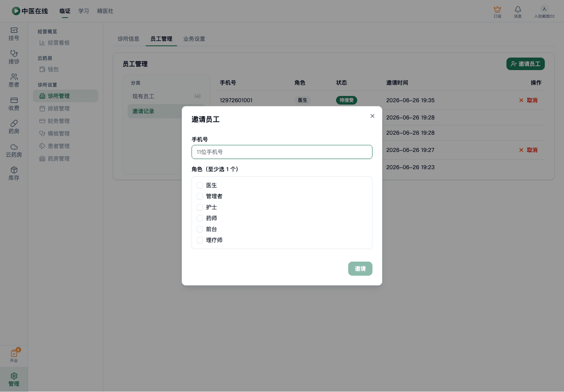Open 开业 checklist with badge

[x=14, y=356]
